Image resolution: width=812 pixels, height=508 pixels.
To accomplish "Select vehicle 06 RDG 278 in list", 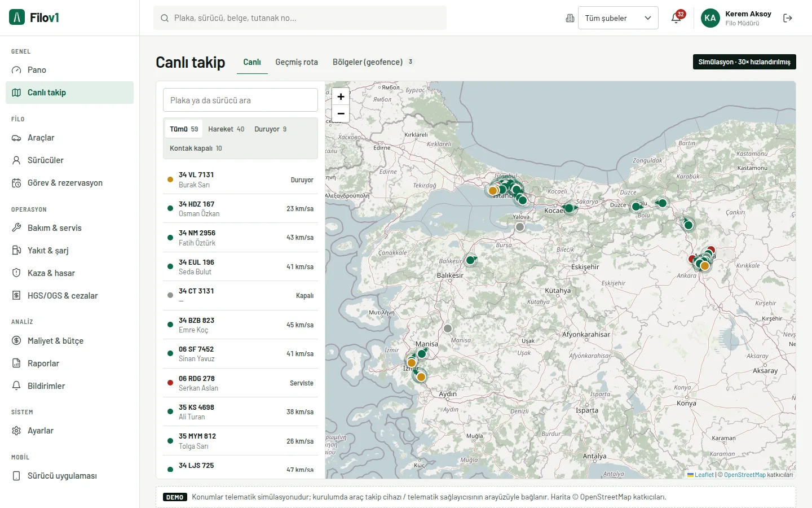I will 240,383.
